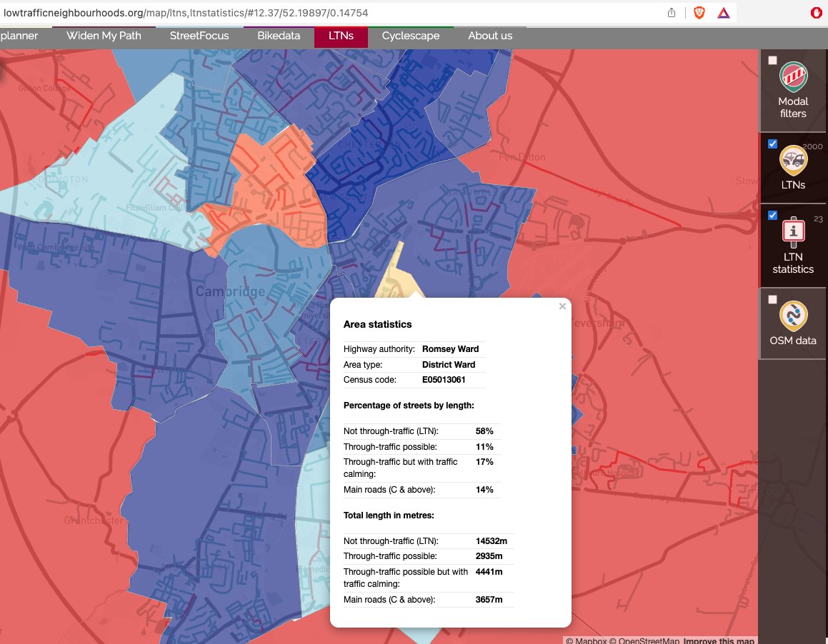828x644 pixels.
Task: Click the OSM data layer icon
Action: (793, 316)
